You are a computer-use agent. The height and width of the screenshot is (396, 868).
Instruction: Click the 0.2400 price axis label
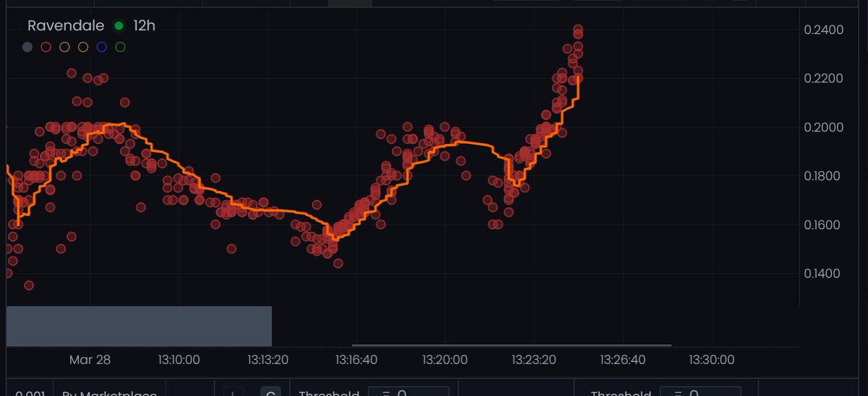823,30
